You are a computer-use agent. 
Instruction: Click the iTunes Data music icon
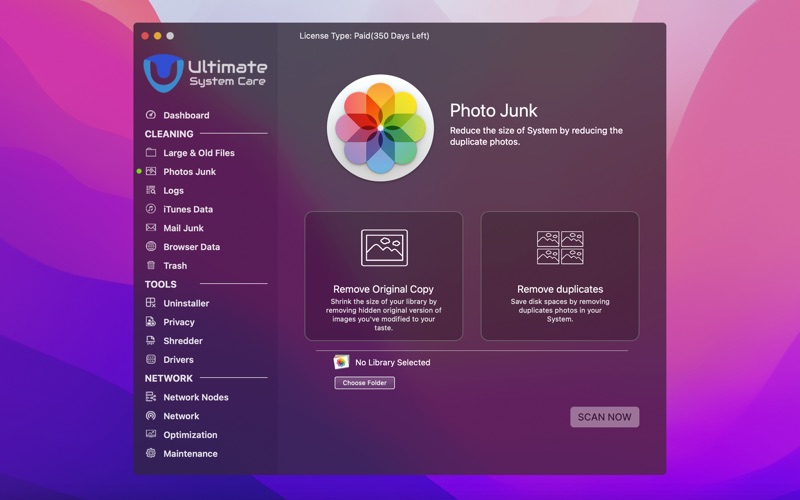[151, 209]
